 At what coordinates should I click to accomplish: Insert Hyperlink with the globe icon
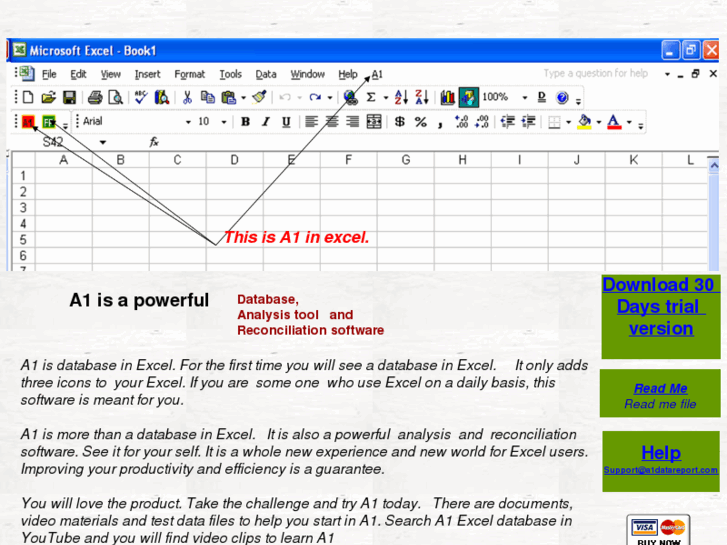(x=351, y=97)
